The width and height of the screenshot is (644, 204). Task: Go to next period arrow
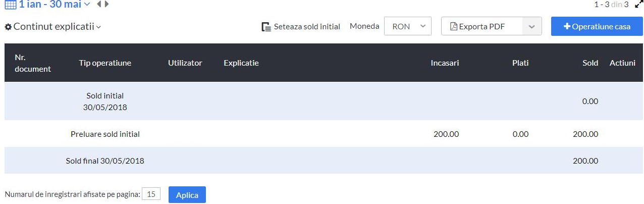(x=106, y=4)
